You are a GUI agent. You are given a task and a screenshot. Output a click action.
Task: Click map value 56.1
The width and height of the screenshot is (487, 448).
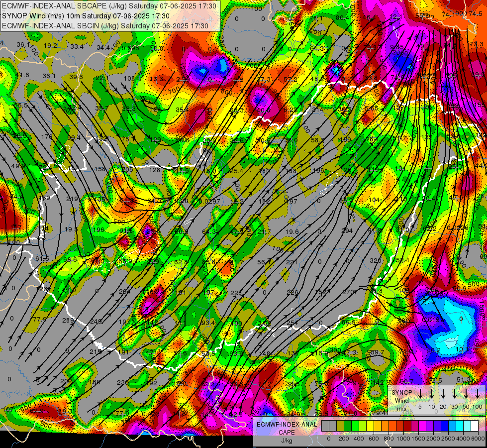tap(264, 262)
